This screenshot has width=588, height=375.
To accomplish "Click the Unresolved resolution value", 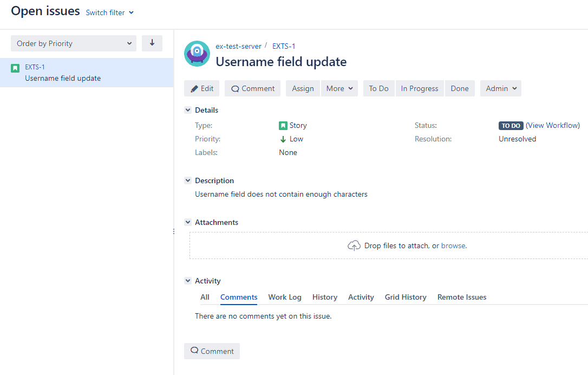I will [x=518, y=139].
